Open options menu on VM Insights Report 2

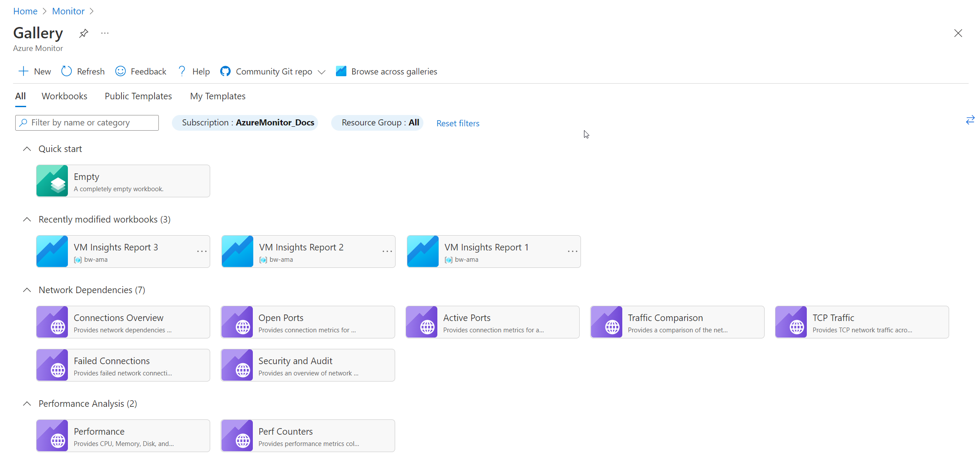click(387, 251)
